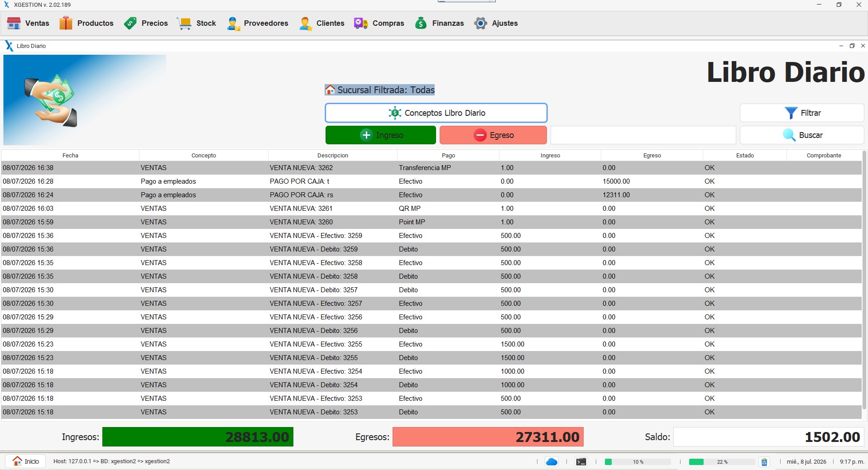This screenshot has width=868, height=470.
Task: Click the 10 % progress bar
Action: (638, 462)
